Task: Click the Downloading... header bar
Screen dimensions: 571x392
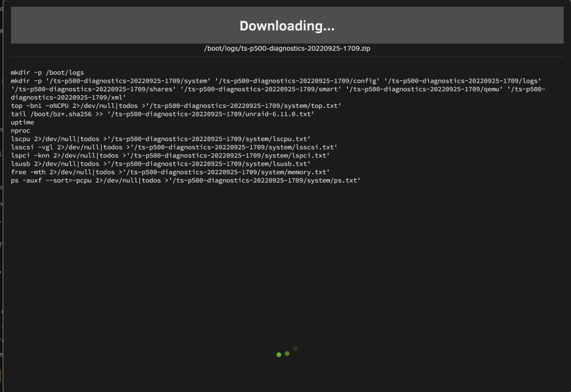Action: [287, 25]
